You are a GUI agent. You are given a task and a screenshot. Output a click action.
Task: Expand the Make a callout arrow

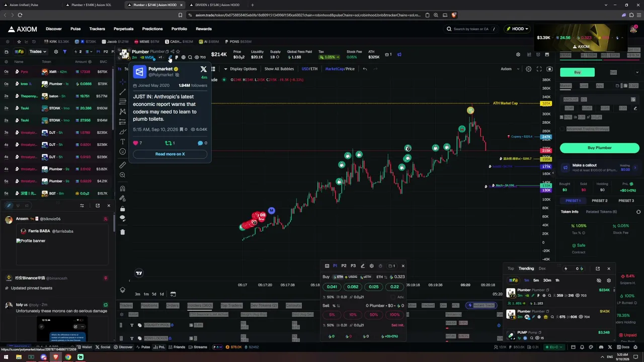pos(635,167)
